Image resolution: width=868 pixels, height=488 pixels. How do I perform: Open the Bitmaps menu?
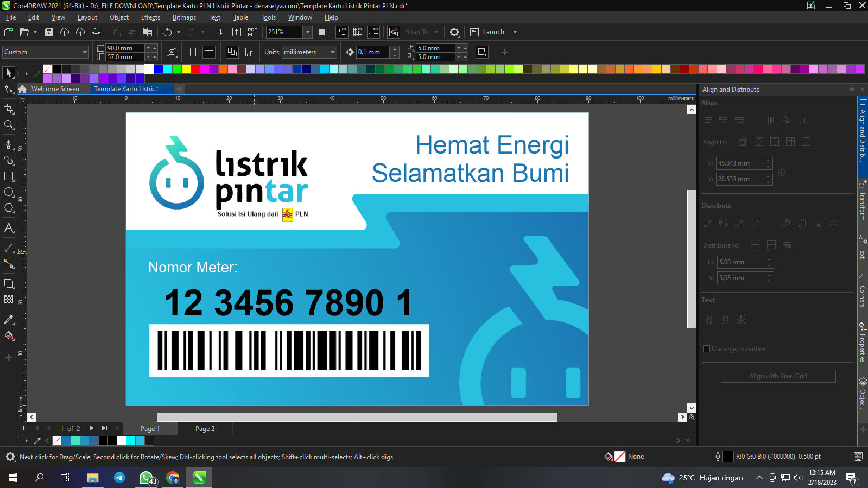[184, 17]
